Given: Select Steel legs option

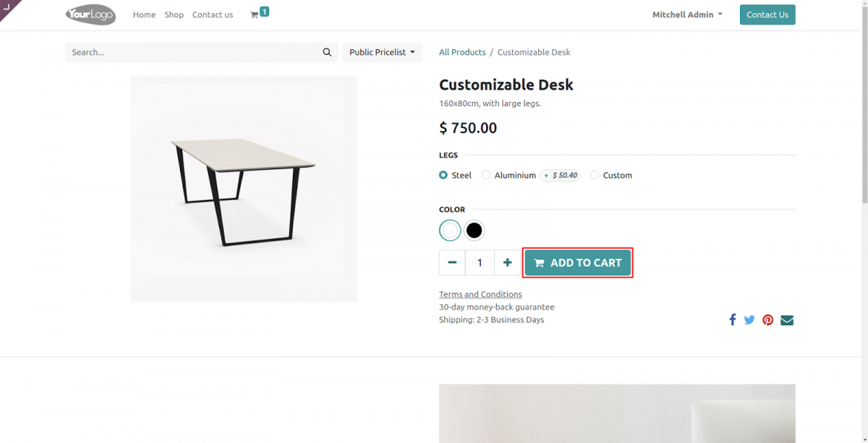Looking at the screenshot, I should (443, 175).
